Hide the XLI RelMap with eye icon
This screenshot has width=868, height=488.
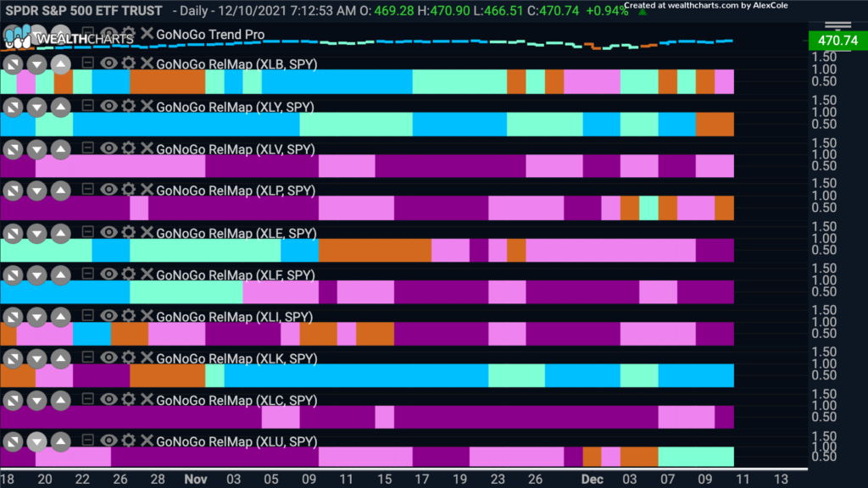coord(108,315)
